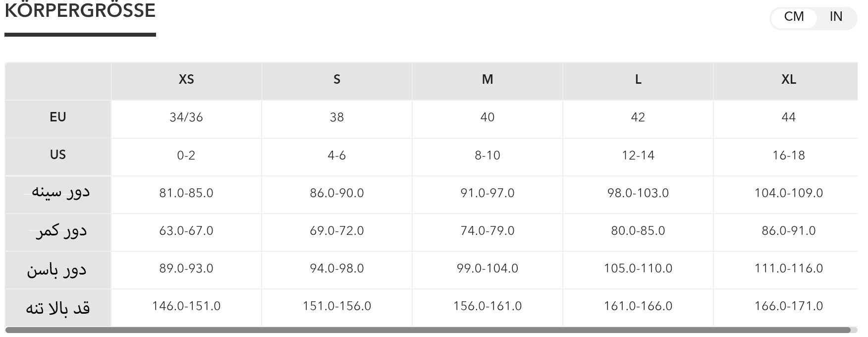Switch units to IN

tap(836, 17)
